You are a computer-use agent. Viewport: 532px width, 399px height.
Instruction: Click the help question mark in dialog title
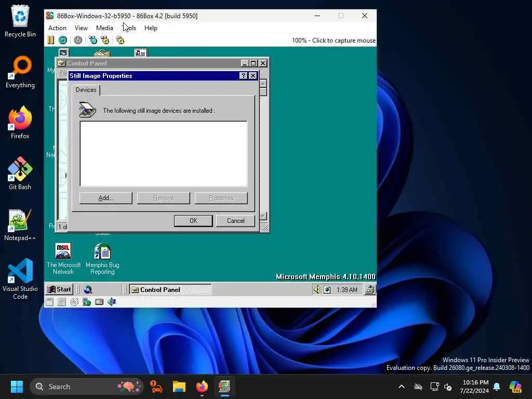pyautogui.click(x=243, y=76)
